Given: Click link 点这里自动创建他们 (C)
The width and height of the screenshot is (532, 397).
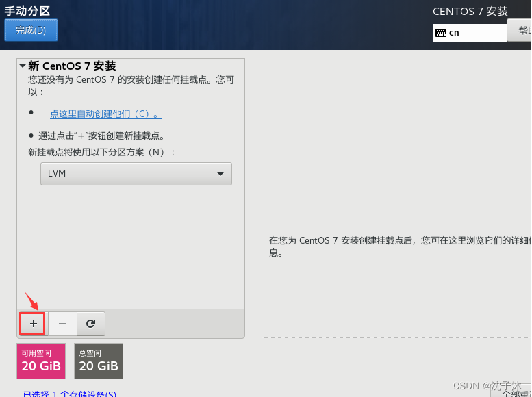Looking at the screenshot, I should click(106, 114).
